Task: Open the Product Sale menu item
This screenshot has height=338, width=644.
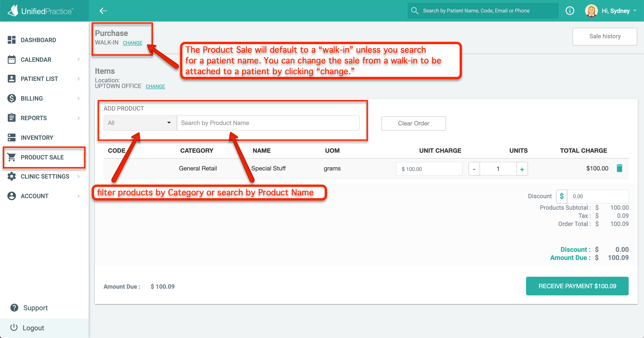Action: point(42,157)
